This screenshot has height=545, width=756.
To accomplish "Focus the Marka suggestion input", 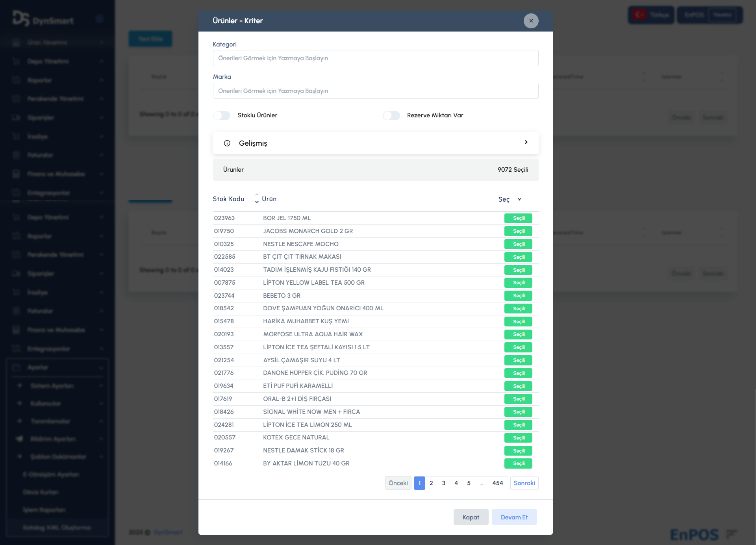I will [375, 91].
